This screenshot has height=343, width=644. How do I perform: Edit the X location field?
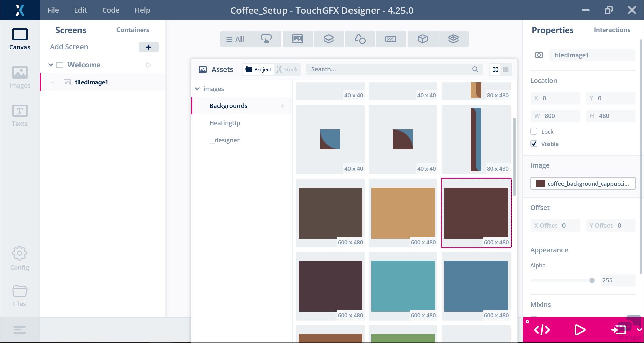[555, 98]
